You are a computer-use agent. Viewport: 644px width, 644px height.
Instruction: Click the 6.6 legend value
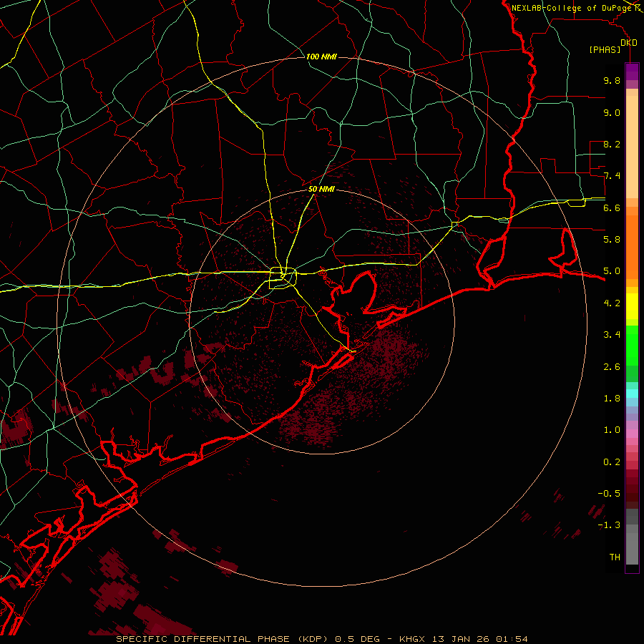(612, 208)
